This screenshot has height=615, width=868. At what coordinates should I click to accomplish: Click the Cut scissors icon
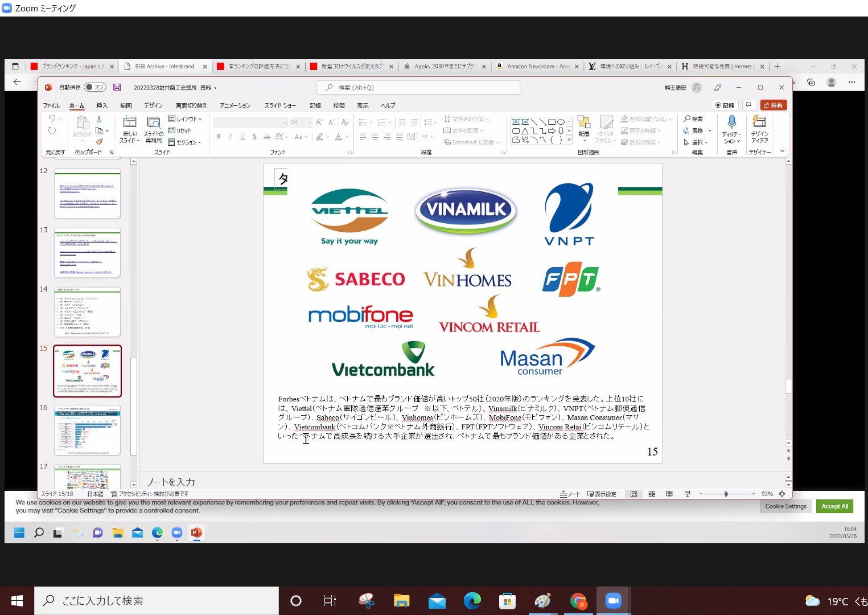99,119
